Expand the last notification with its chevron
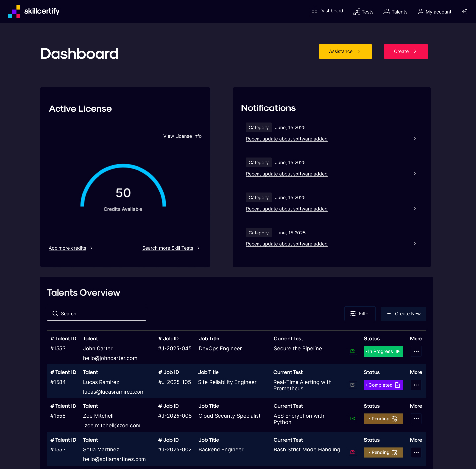 (415, 244)
